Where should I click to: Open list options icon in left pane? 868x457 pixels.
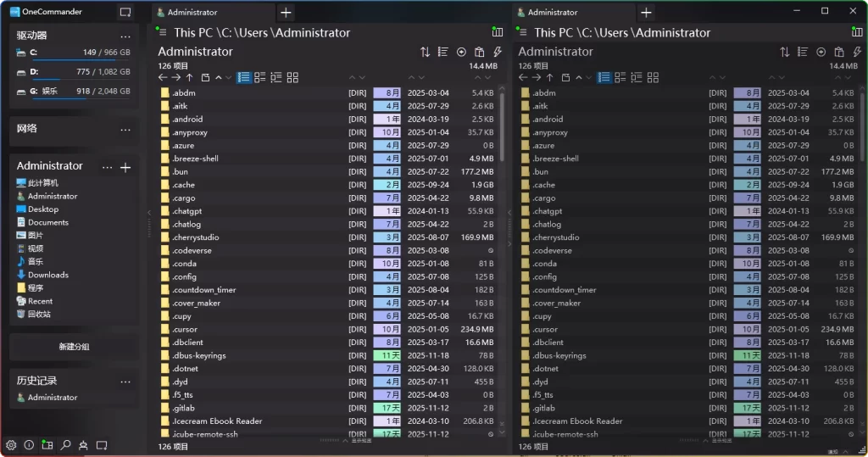point(442,52)
